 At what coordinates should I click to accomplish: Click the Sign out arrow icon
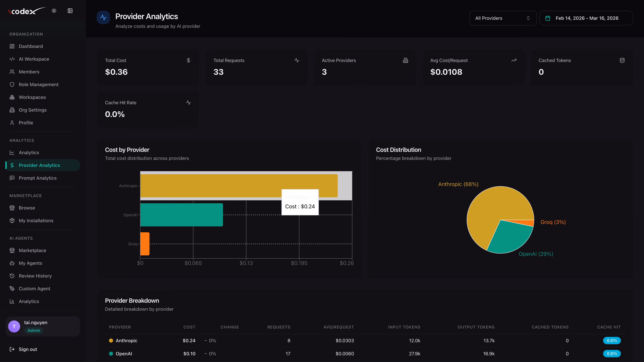pos(12,349)
